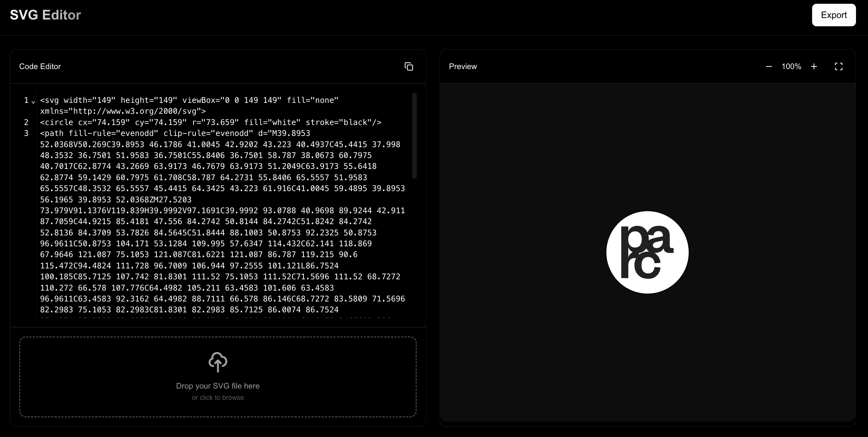The image size is (868, 437).
Task: Click the code editor vertical scrollbar
Action: pyautogui.click(x=414, y=135)
